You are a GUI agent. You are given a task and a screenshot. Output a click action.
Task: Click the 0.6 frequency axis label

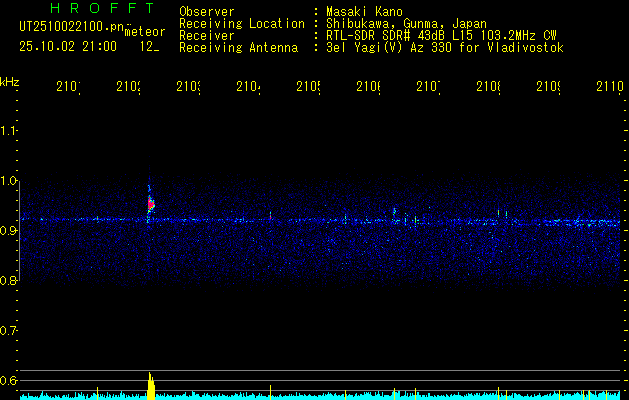point(8,380)
